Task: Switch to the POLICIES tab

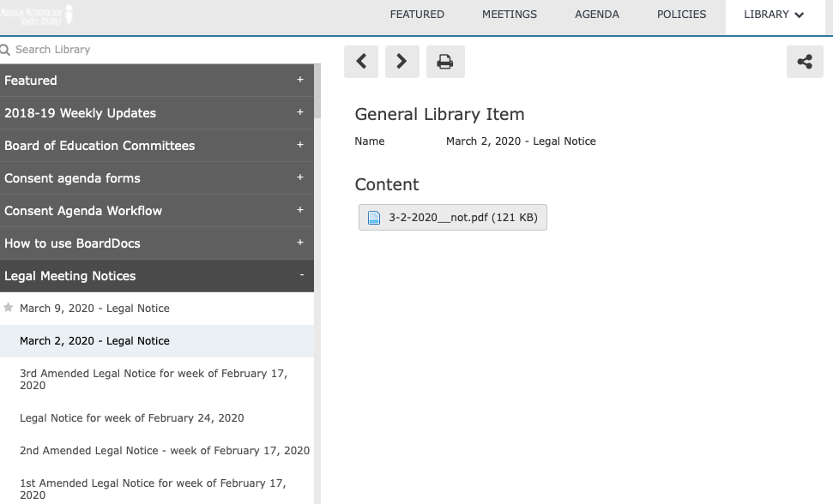Action: tap(682, 15)
